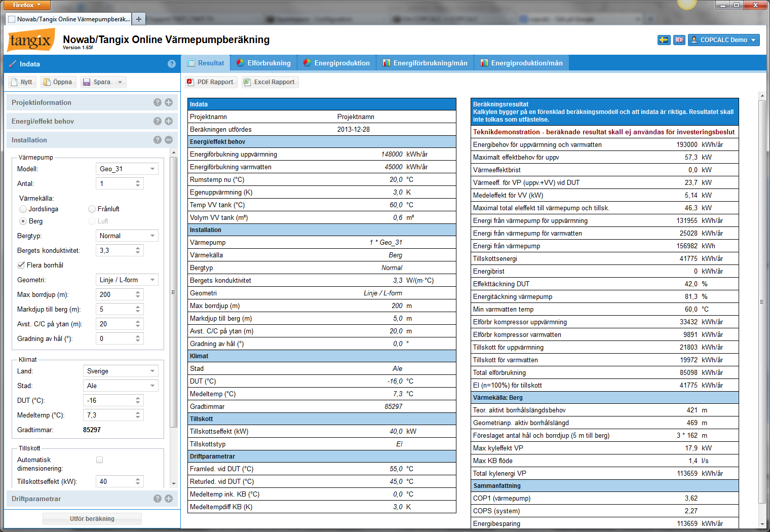This screenshot has width=770, height=532.
Task: Switch to the Resultat tab
Action: point(206,63)
